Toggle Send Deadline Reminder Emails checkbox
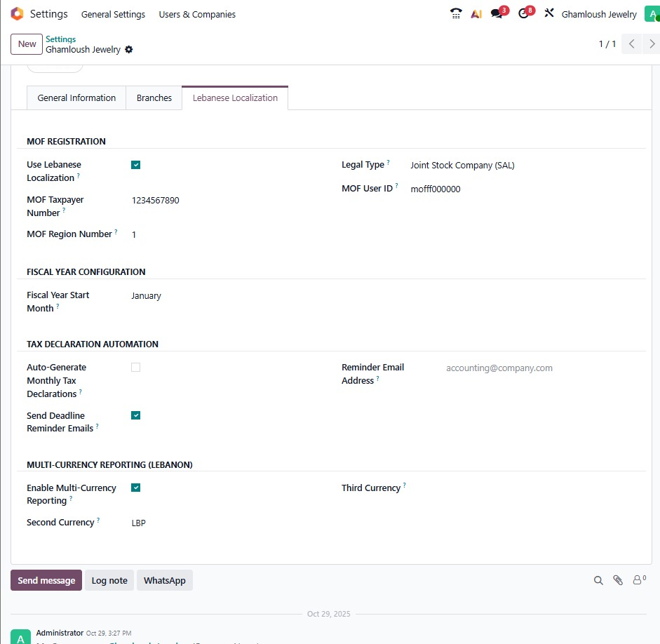 (x=136, y=415)
